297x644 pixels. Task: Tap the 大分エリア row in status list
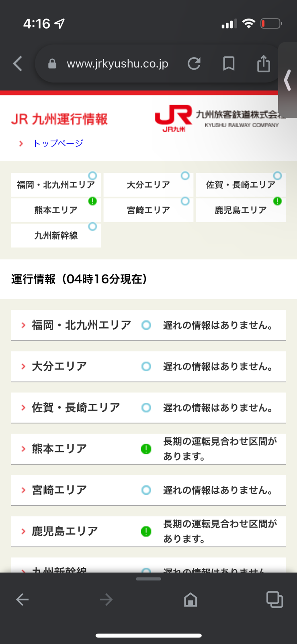[x=148, y=366]
